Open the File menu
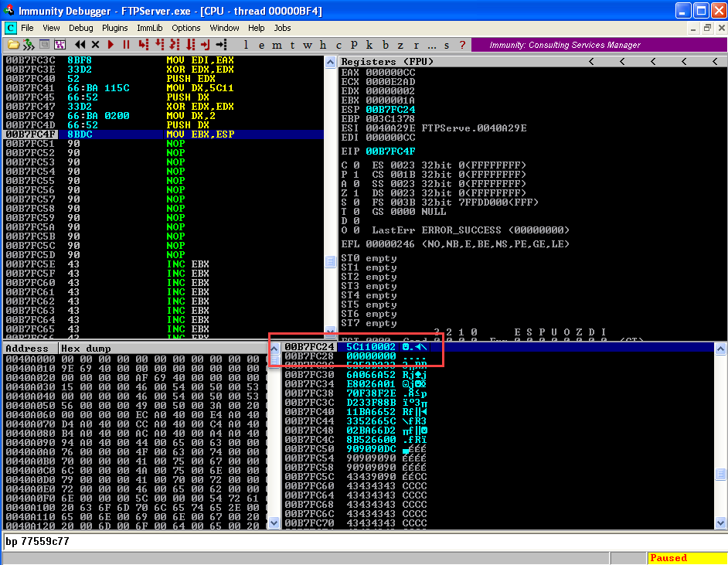 [x=27, y=28]
